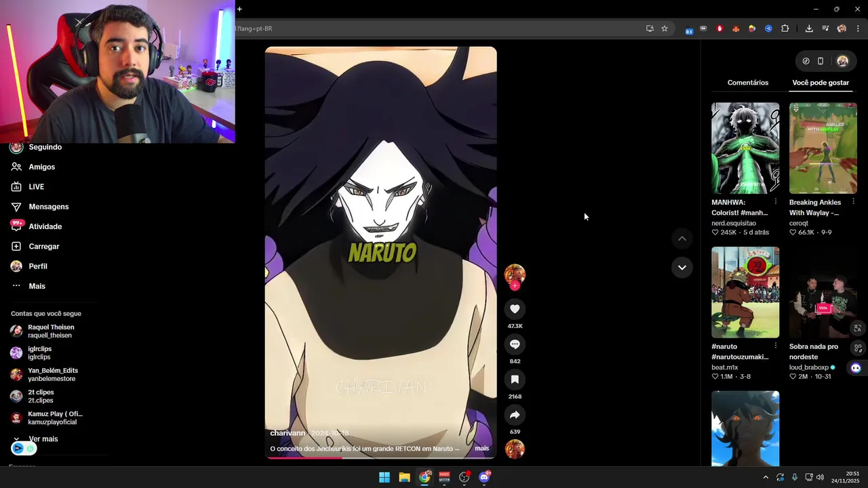Screen dimensions: 868x488
Task: Open the fast-forward video speed extension
Action: point(703,28)
